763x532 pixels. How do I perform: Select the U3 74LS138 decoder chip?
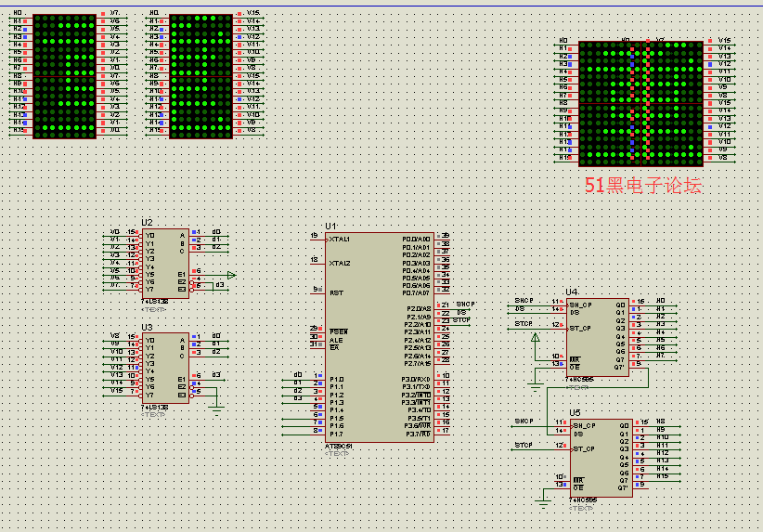pyautogui.click(x=164, y=369)
